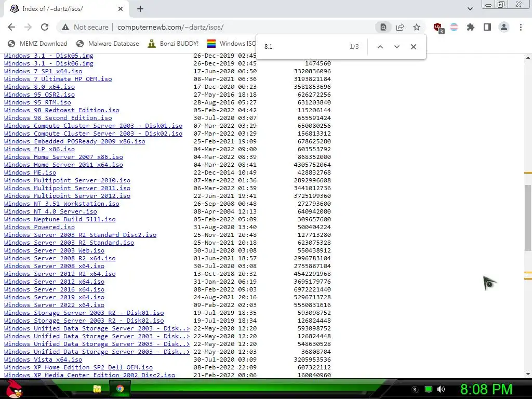
Task: Open Windows_NT_3.51_Workstation.iso link
Action: pyautogui.click(x=62, y=204)
